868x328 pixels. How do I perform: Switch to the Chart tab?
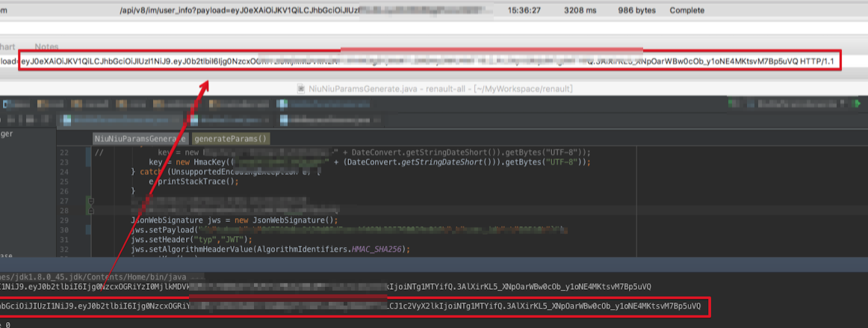tap(7, 47)
